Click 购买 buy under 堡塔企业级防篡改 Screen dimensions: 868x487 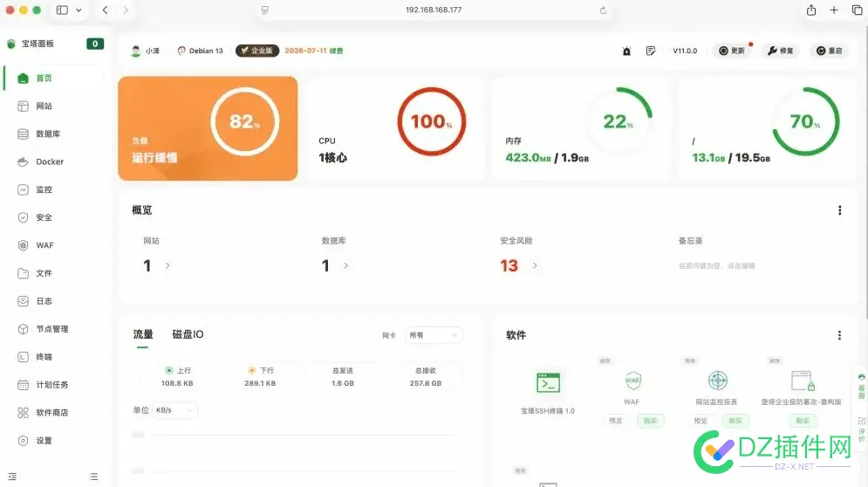point(803,421)
